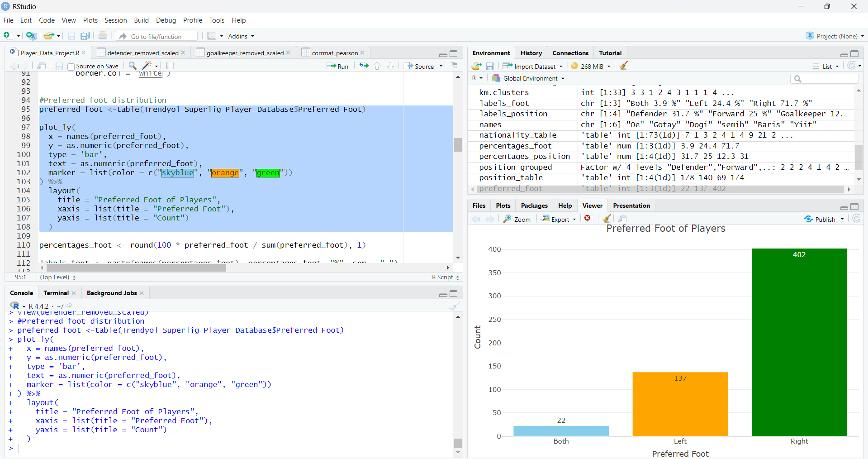The height and width of the screenshot is (459, 868).
Task: Click the orange Left bar in chart
Action: coord(680,404)
